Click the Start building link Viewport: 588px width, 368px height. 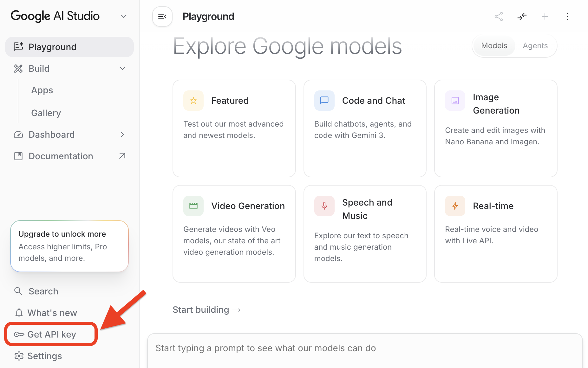[206, 310]
